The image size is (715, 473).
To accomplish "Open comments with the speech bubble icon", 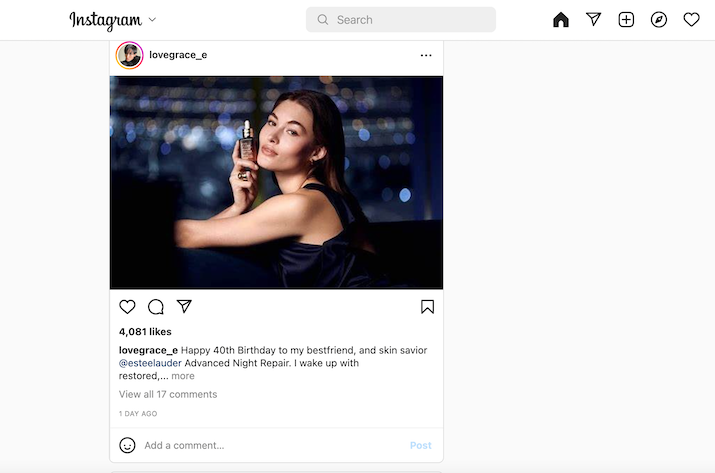I will (x=155, y=307).
